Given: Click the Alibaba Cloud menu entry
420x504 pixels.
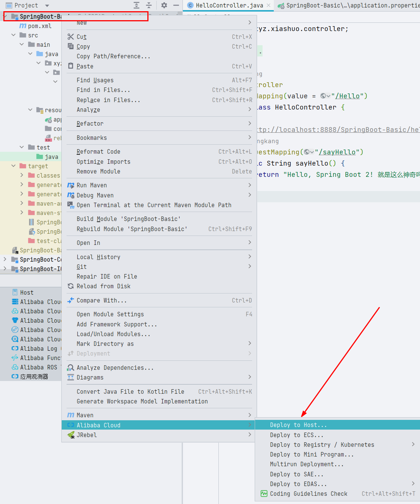Looking at the screenshot, I should tap(159, 425).
